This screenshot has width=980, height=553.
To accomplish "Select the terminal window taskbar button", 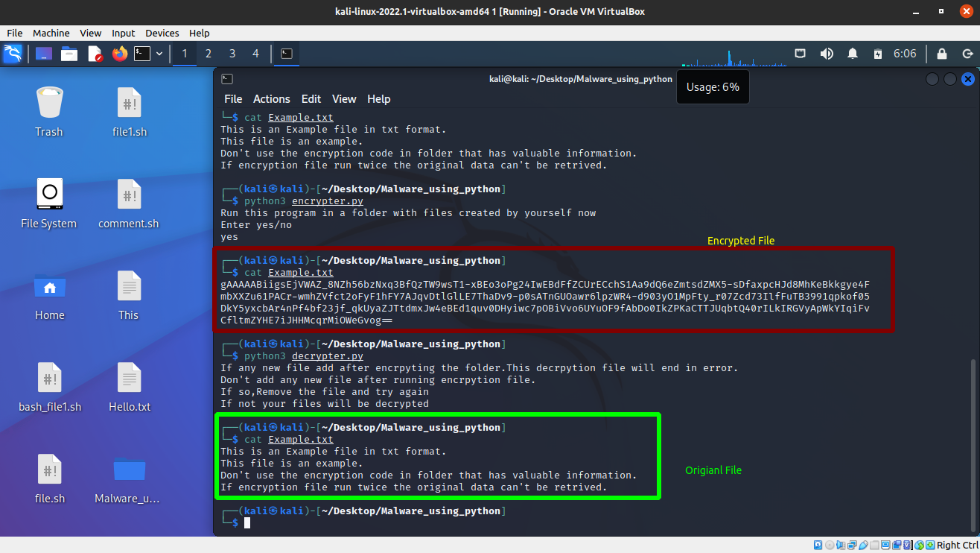I will [287, 54].
